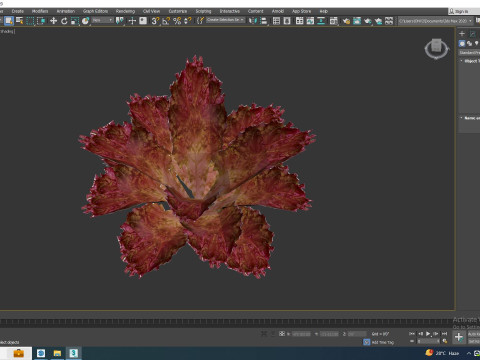Toggle Spinner Snap

point(188,21)
